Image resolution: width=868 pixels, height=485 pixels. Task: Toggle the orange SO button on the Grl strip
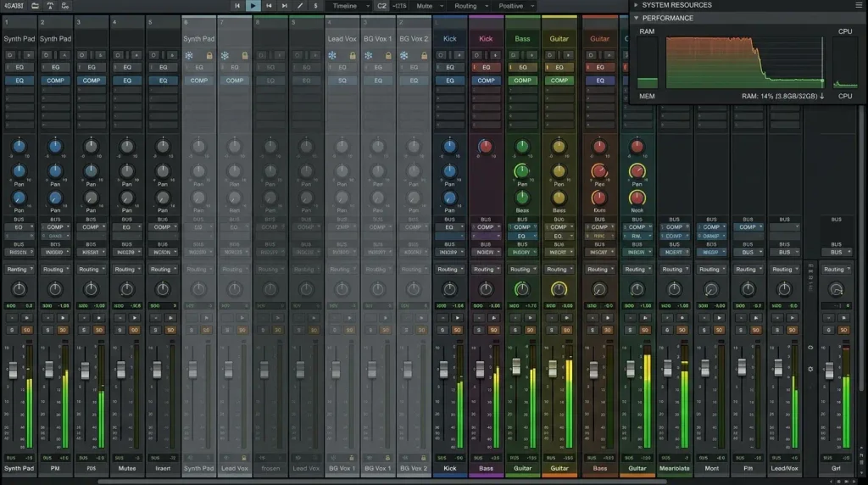click(843, 330)
